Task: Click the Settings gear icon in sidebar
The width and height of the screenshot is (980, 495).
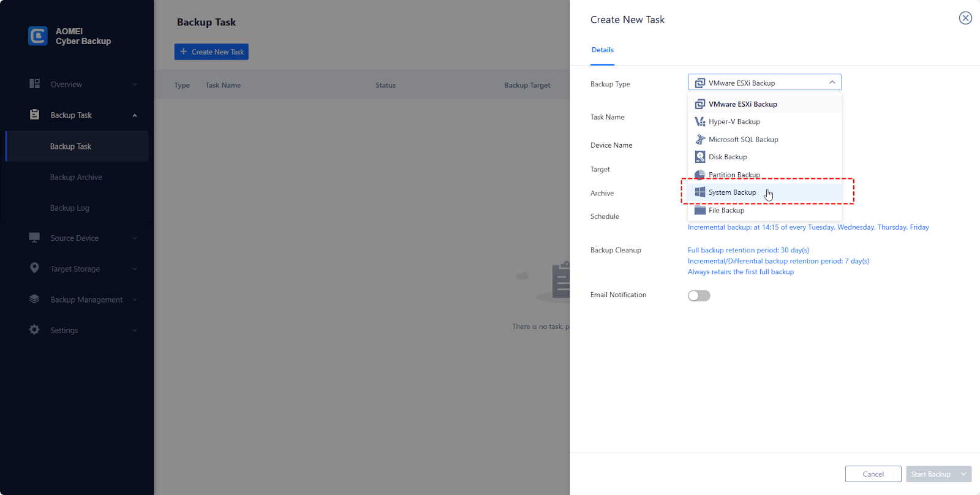Action: click(35, 330)
